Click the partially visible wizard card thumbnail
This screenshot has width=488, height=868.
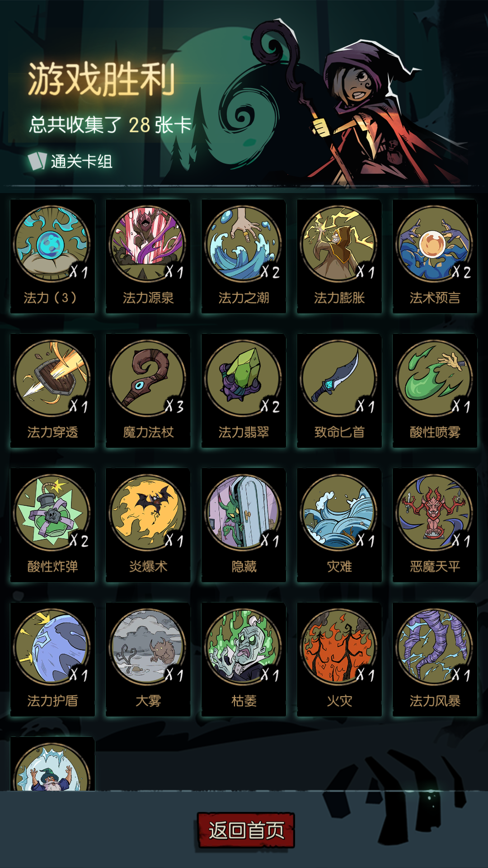[52, 764]
